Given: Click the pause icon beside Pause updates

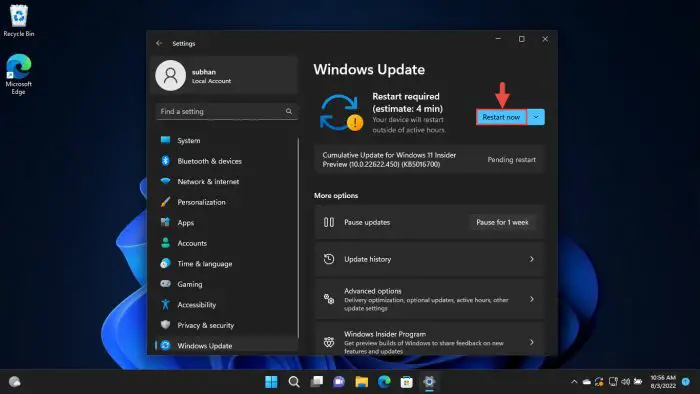Looking at the screenshot, I should tap(329, 222).
